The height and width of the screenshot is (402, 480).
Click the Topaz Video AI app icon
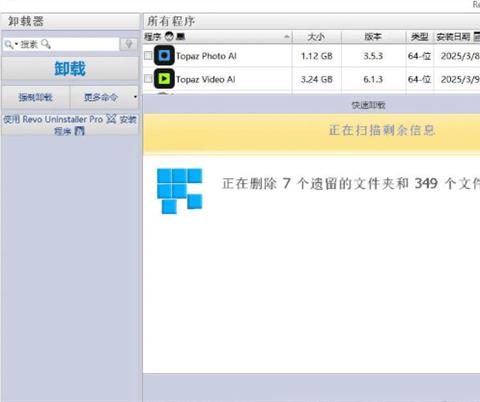point(164,79)
